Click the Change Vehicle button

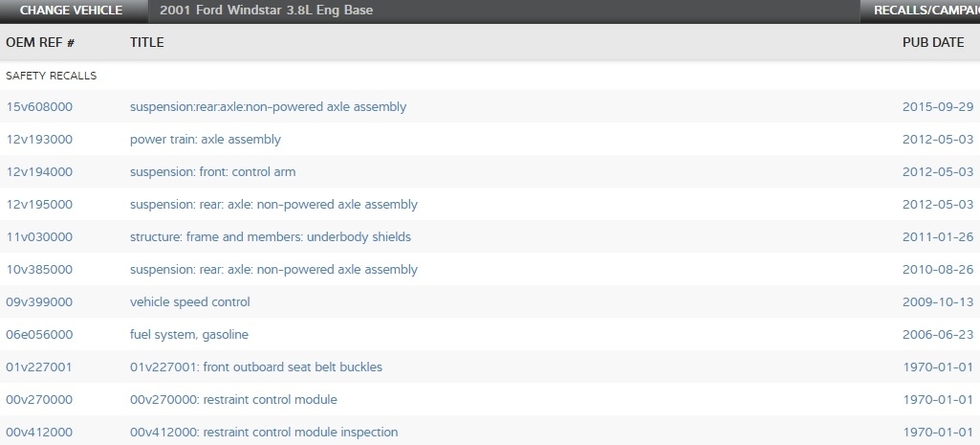pyautogui.click(x=71, y=11)
